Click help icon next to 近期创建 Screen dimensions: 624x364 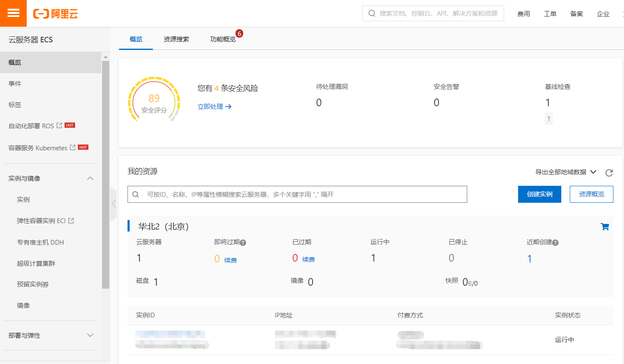click(x=555, y=243)
